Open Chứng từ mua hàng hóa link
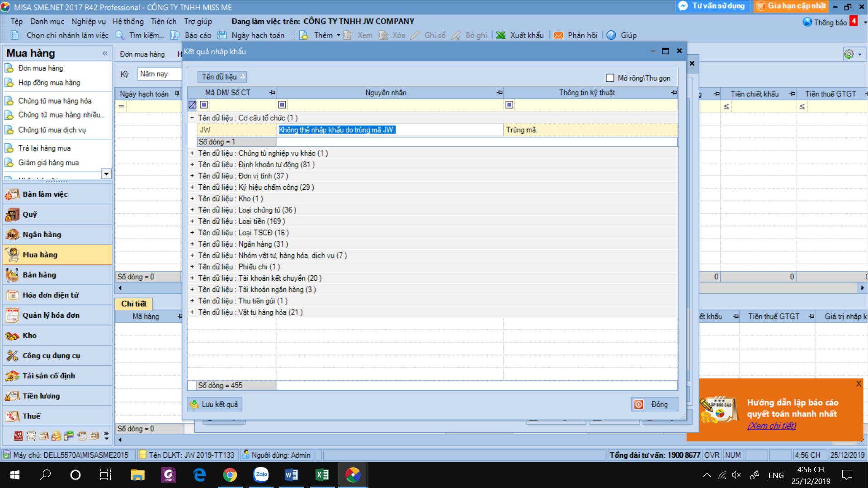Screen dimensions: 868x488 [x=55, y=101]
